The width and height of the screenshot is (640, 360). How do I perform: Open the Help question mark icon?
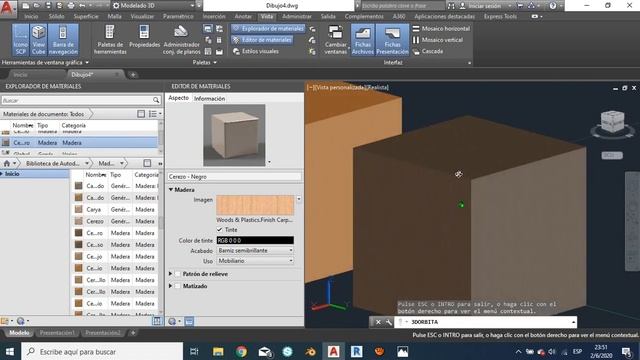[553, 6]
